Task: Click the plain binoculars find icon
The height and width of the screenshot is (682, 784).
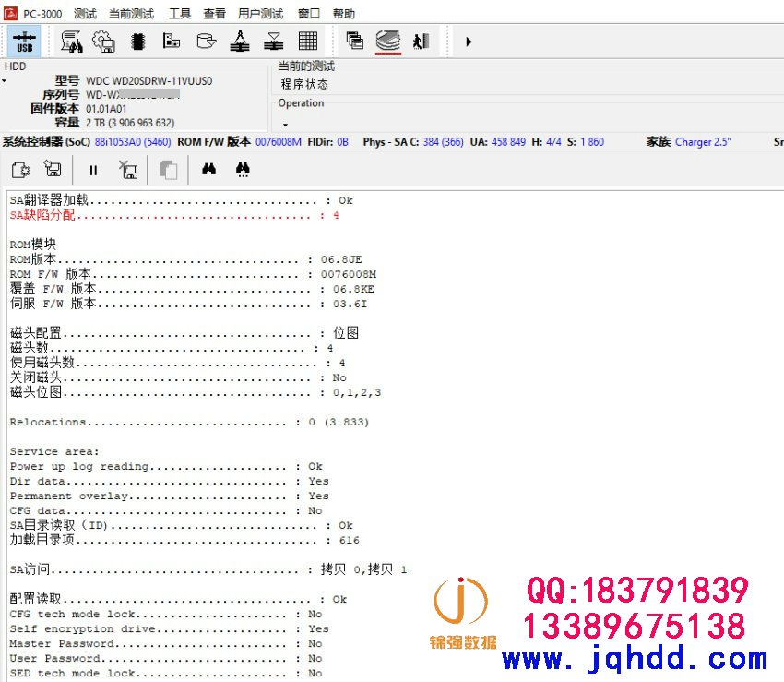Action: (x=209, y=170)
